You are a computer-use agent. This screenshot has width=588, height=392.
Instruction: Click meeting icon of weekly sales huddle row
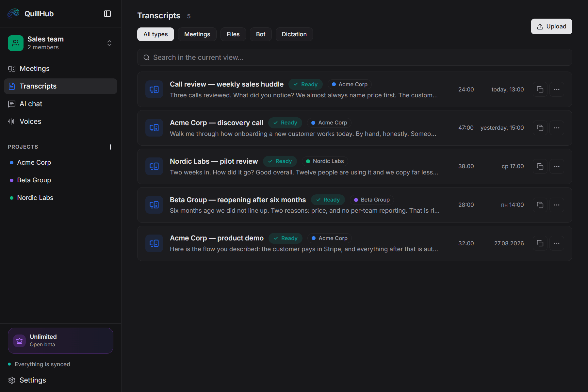[x=154, y=90]
